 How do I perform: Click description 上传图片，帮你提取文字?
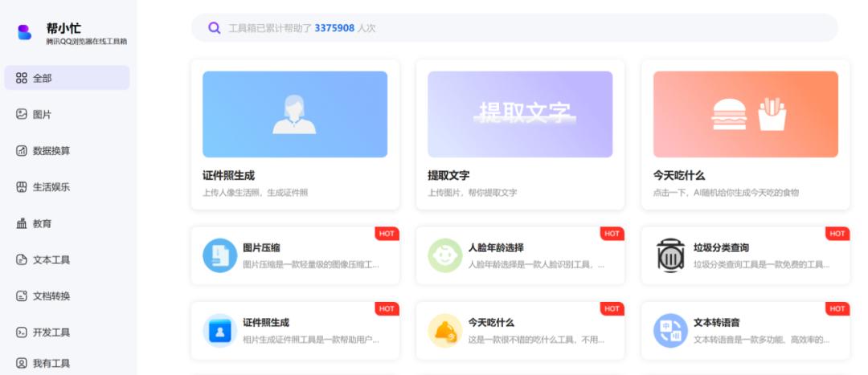[473, 193]
